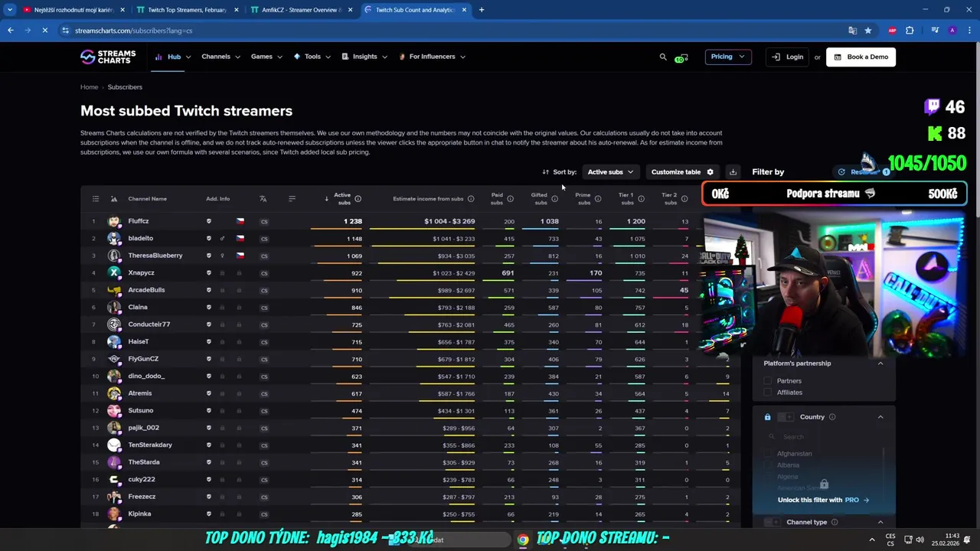Screen dimensions: 980x551
Task: Open the browser extensions puzzle icon
Action: [x=910, y=31]
